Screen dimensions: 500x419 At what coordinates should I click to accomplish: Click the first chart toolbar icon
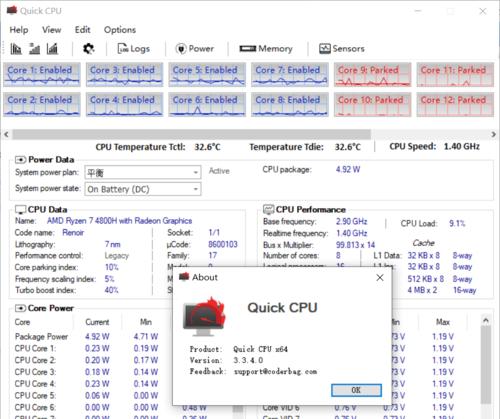pos(16,49)
